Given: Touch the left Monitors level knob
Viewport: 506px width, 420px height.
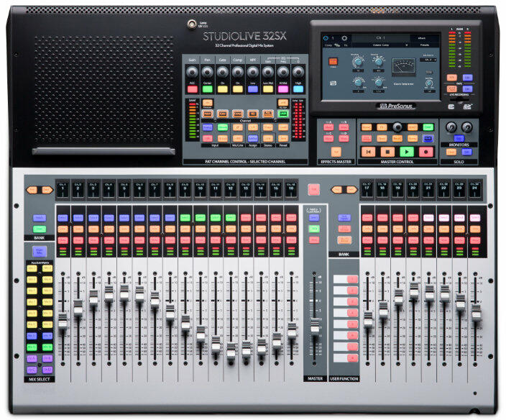Looking at the screenshot, I should click(x=451, y=127).
